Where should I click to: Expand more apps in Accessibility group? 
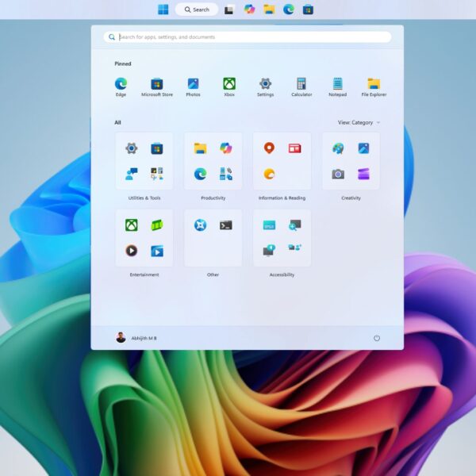click(x=295, y=248)
